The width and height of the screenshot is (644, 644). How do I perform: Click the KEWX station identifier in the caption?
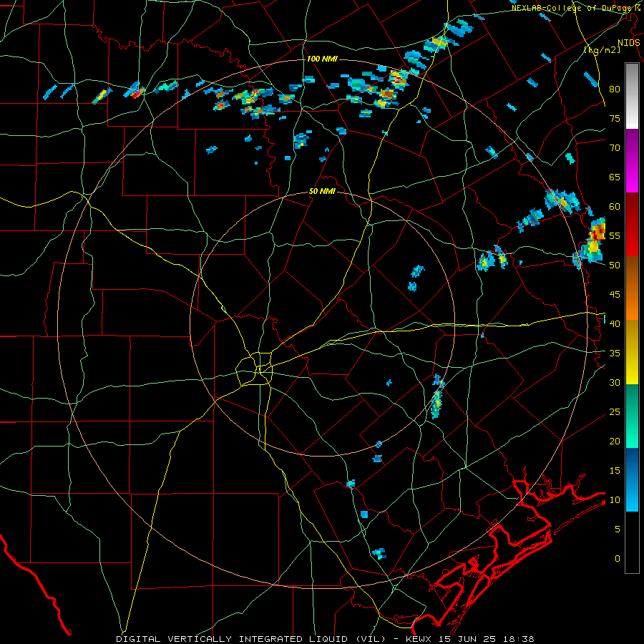coord(419,639)
